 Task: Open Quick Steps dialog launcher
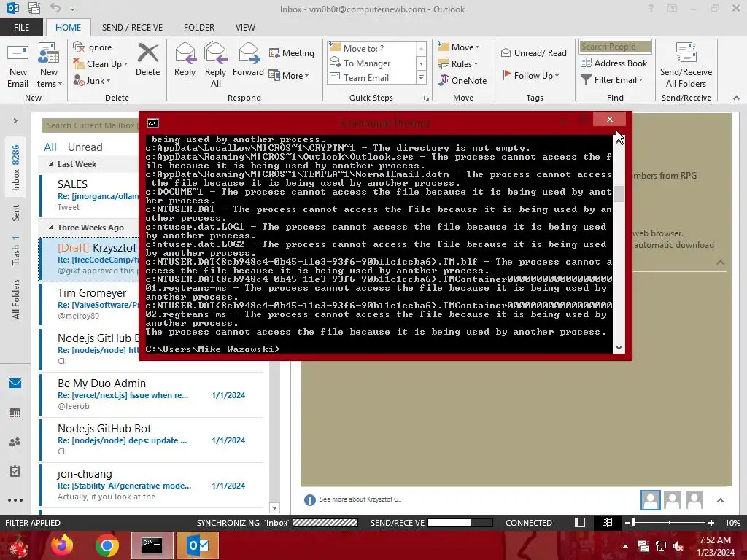click(x=426, y=98)
